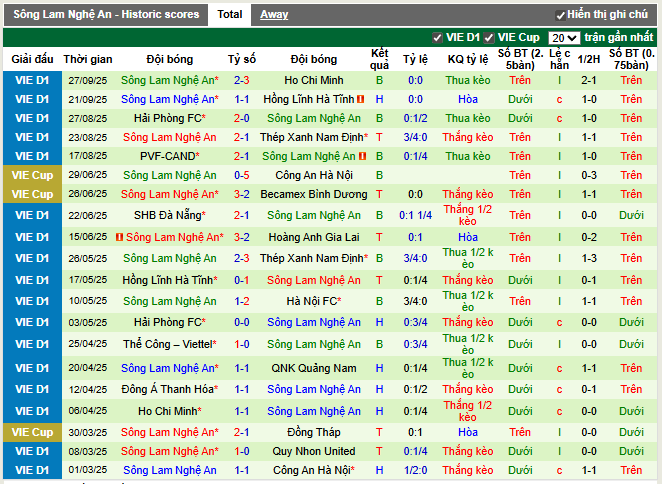Open Thể Công – Viettel team link

click(170, 344)
